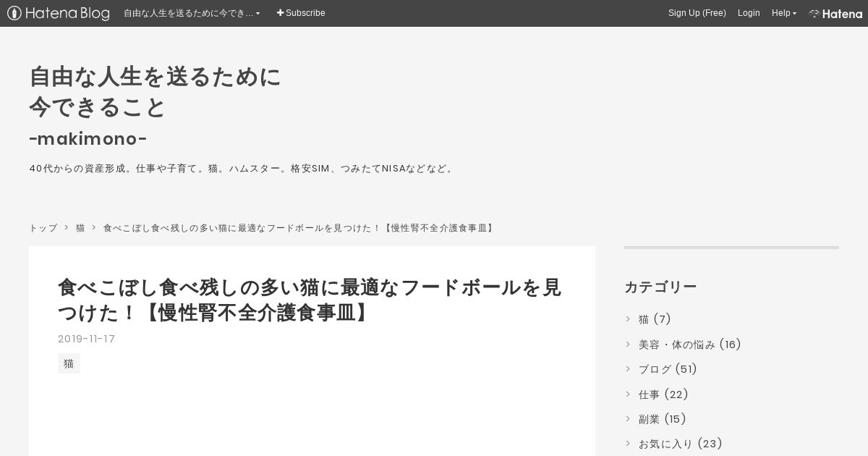Viewport: 868px width, 456px height.
Task: Open the 2019-11-17 date archive
Action: [x=86, y=339]
